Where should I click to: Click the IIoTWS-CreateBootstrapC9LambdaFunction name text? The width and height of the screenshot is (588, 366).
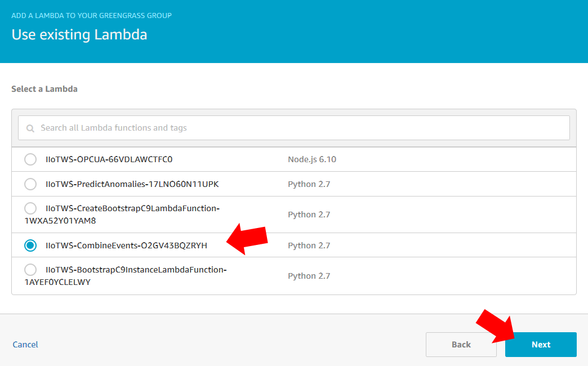pyautogui.click(x=132, y=209)
